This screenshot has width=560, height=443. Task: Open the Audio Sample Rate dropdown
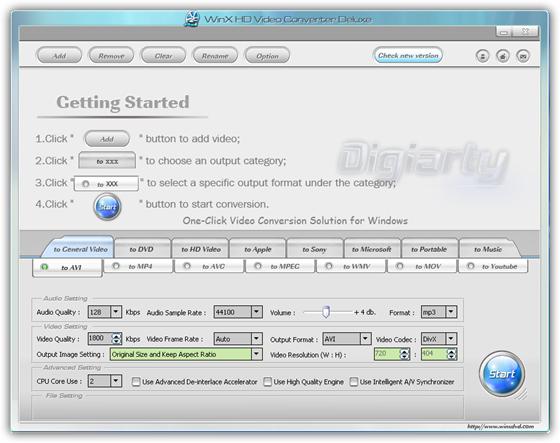(x=256, y=312)
